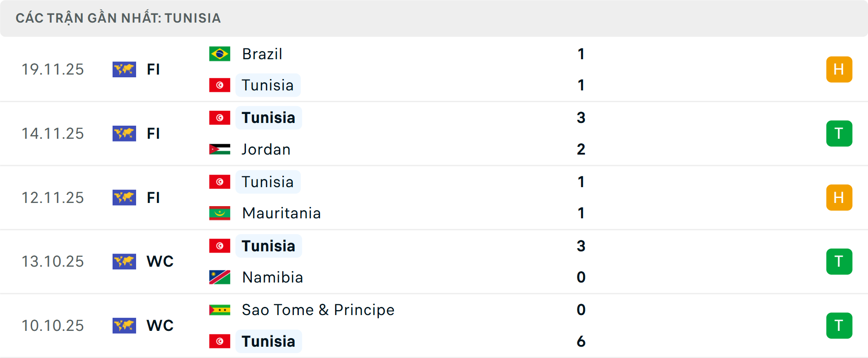Click the 'Các trận gần nhất: Tunisia' header
The image size is (868, 358).
pos(118,18)
